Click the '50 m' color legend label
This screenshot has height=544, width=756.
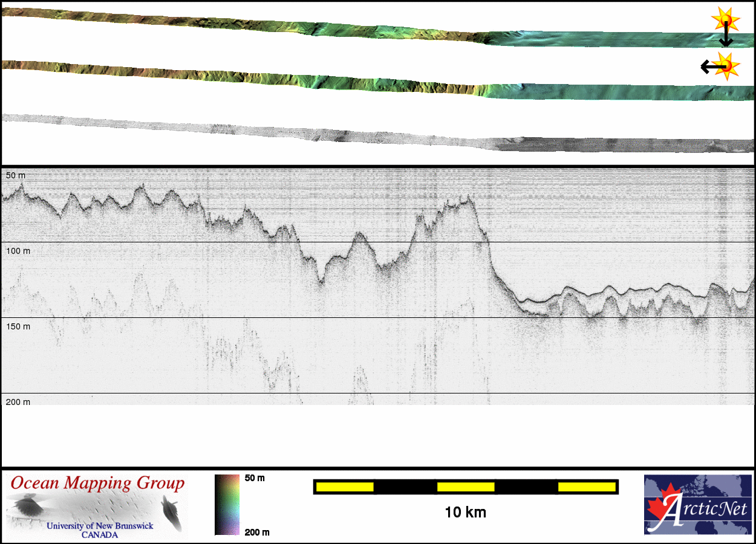pyautogui.click(x=255, y=478)
